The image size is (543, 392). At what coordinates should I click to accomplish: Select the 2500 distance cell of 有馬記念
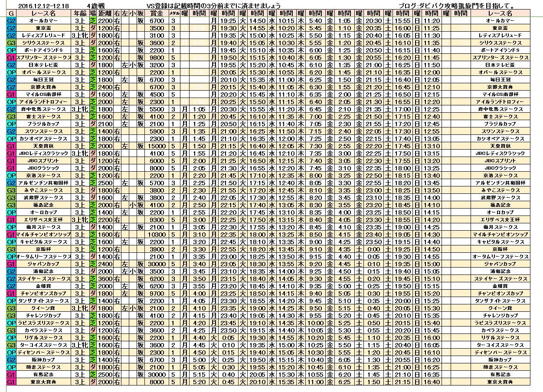tap(105, 374)
